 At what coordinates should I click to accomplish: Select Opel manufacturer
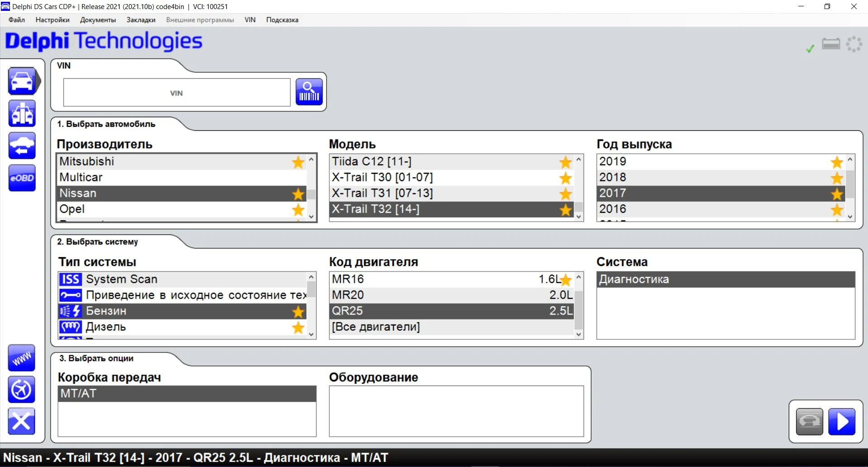[182, 209]
